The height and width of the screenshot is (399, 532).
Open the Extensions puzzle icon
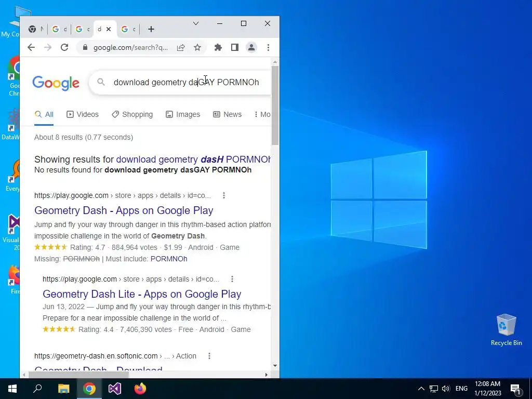218,47
